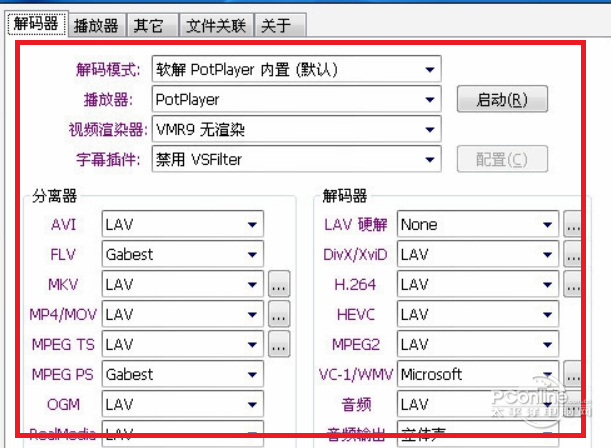Open the FLV splitter dropdown

click(x=183, y=254)
